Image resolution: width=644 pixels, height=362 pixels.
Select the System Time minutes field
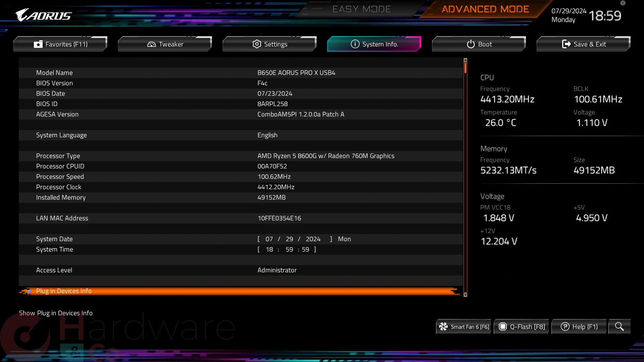coord(289,249)
